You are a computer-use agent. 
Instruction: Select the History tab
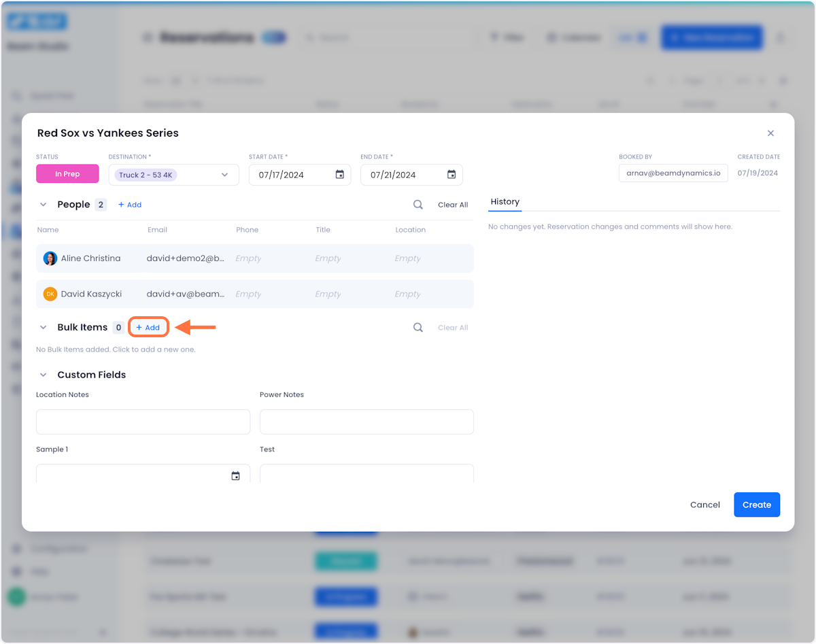pyautogui.click(x=505, y=202)
